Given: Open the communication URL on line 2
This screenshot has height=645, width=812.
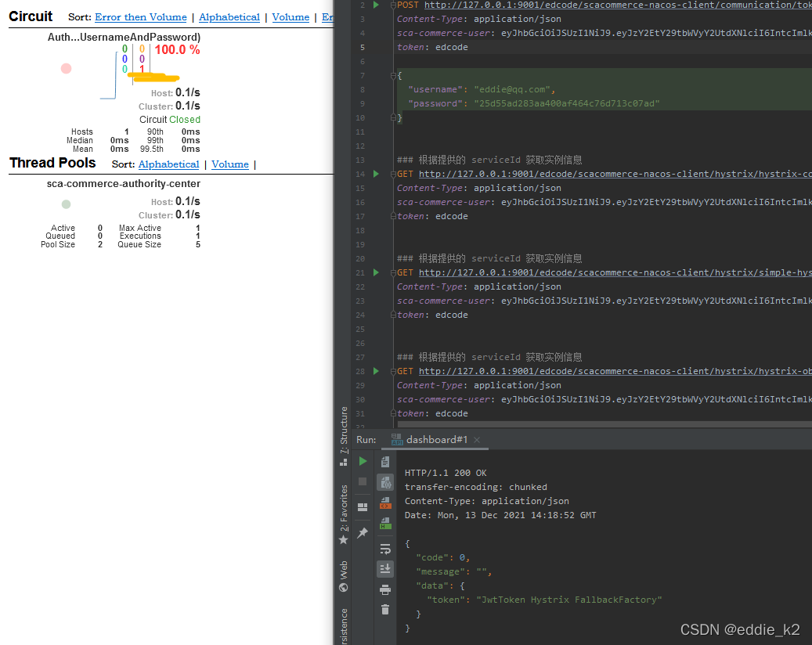Looking at the screenshot, I should coord(618,5).
